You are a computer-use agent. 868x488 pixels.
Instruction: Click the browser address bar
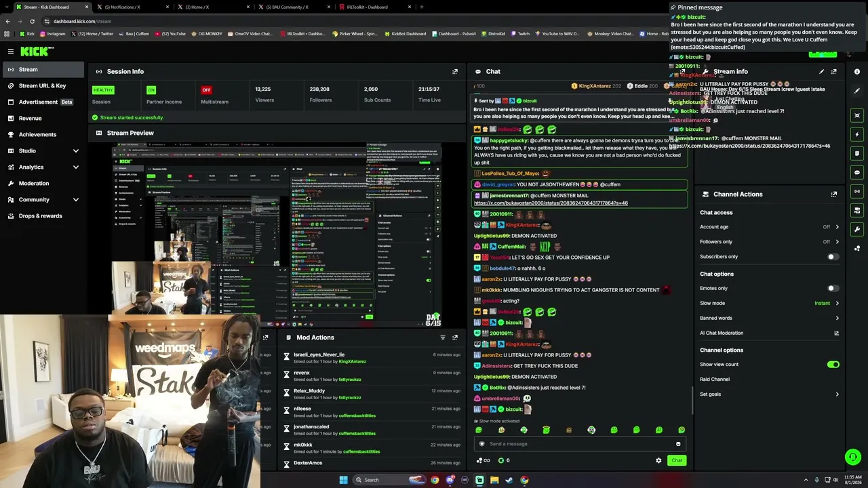coord(353,21)
